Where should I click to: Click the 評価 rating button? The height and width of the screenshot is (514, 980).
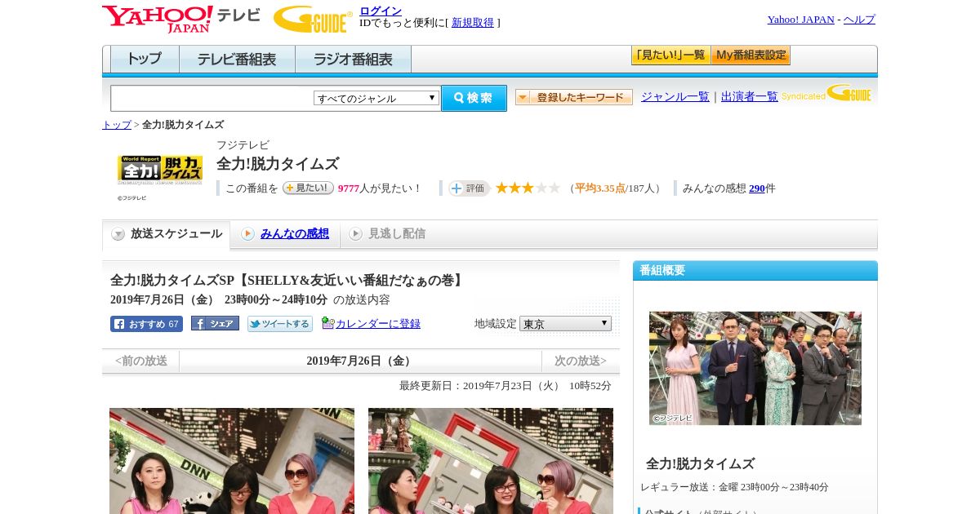pyautogui.click(x=469, y=188)
